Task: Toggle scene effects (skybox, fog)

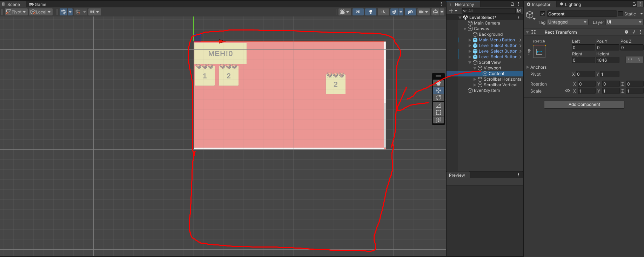Action: [394, 12]
